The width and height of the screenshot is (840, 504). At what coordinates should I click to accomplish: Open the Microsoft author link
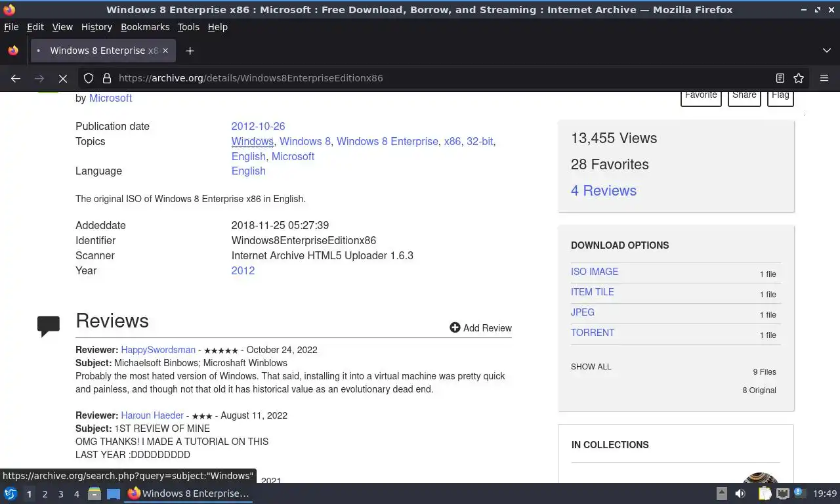point(110,98)
